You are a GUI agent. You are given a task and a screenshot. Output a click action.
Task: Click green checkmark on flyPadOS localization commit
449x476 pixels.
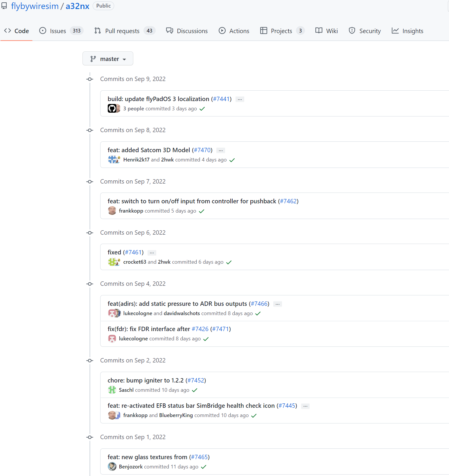pos(202,109)
